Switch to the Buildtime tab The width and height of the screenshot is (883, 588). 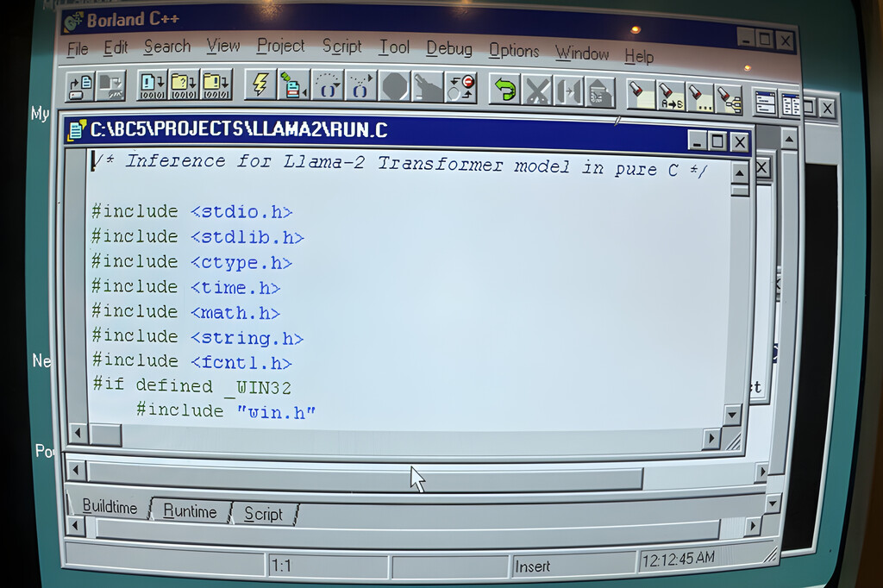coord(110,507)
